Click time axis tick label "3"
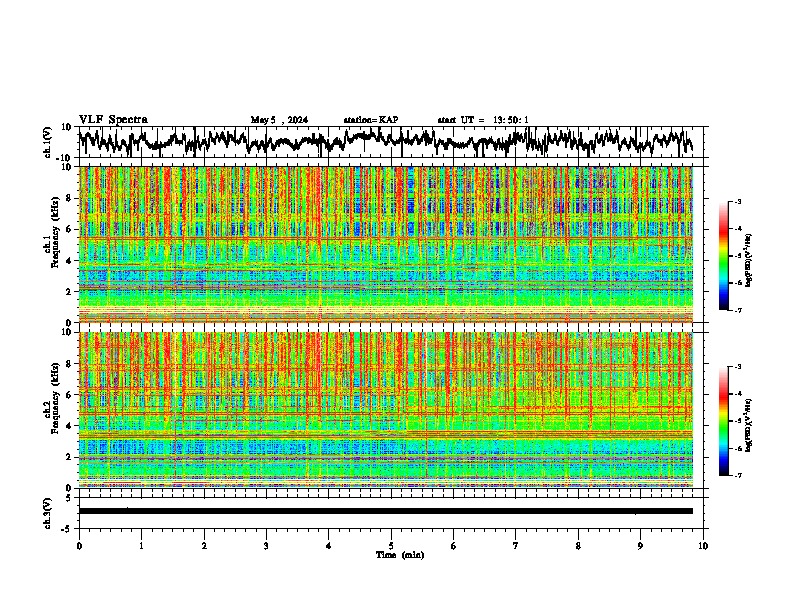This screenshot has width=792, height=612. tap(266, 546)
